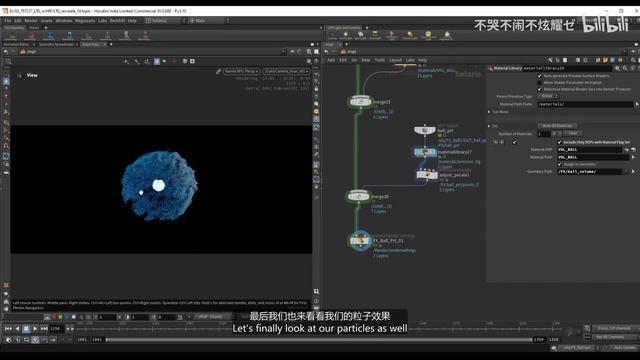The width and height of the screenshot is (640, 360).
Task: Open the Windows menu
Action: [x=64, y=20]
